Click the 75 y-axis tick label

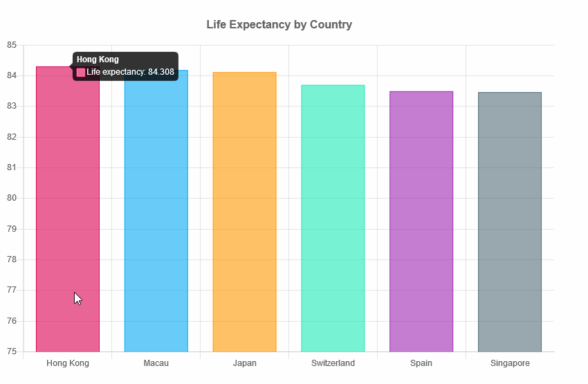tap(11, 351)
